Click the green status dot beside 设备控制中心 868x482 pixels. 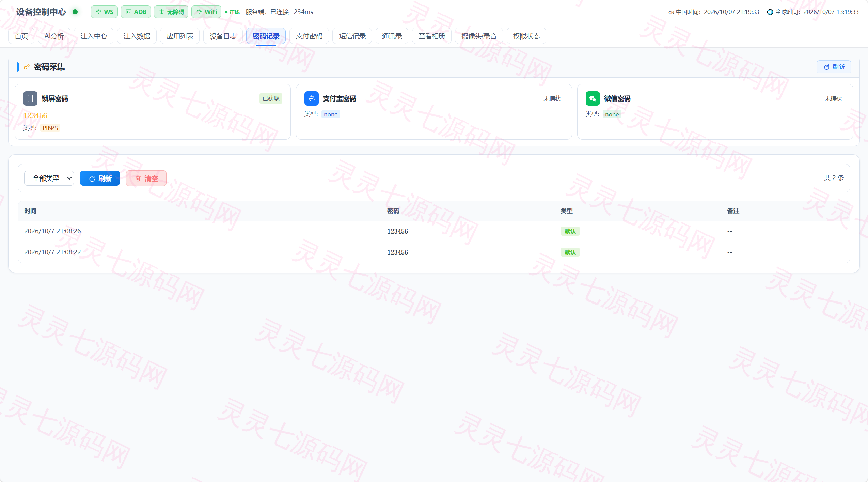(x=75, y=12)
